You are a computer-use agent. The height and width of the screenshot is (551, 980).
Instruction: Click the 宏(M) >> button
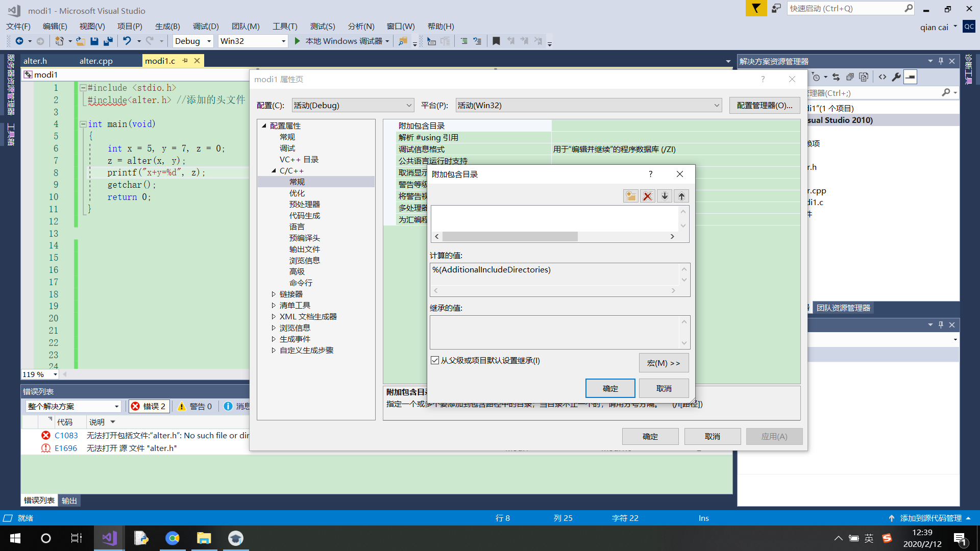coord(663,363)
